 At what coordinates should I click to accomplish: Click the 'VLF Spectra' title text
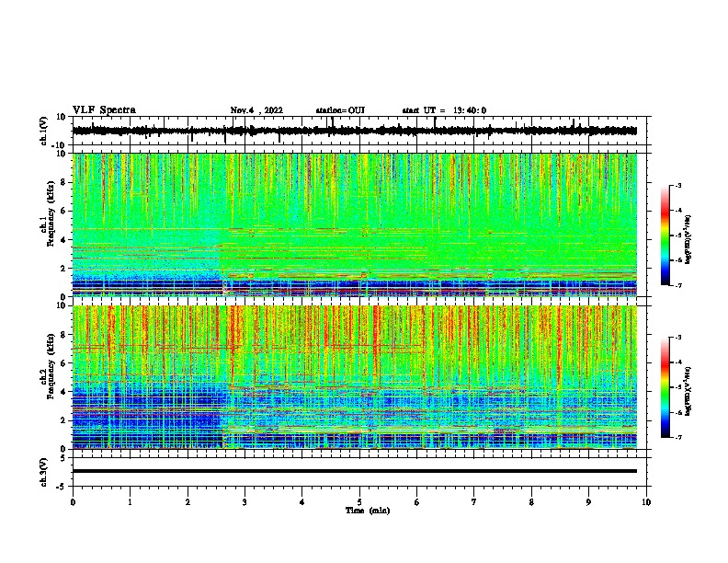coord(104,110)
